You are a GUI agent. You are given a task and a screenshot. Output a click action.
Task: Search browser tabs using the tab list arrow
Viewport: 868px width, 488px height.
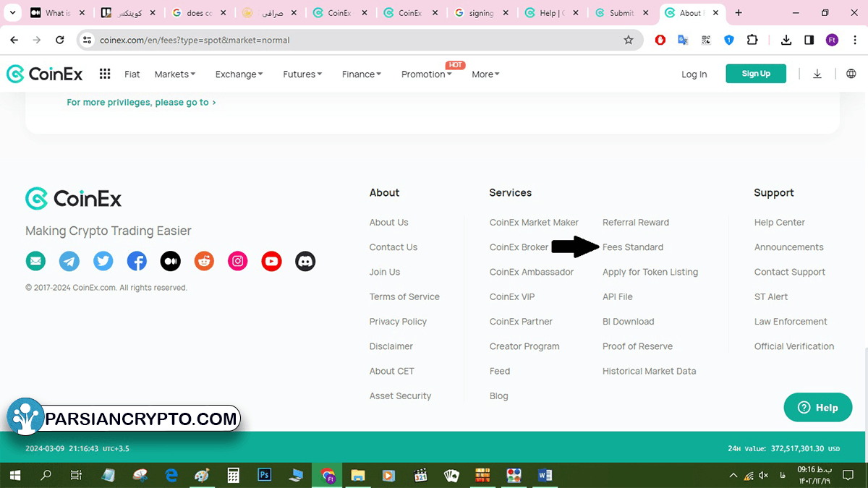pos(13,13)
